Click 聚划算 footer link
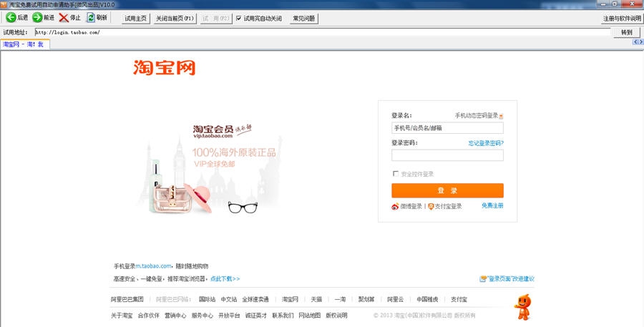The image size is (644, 327). [x=366, y=299]
